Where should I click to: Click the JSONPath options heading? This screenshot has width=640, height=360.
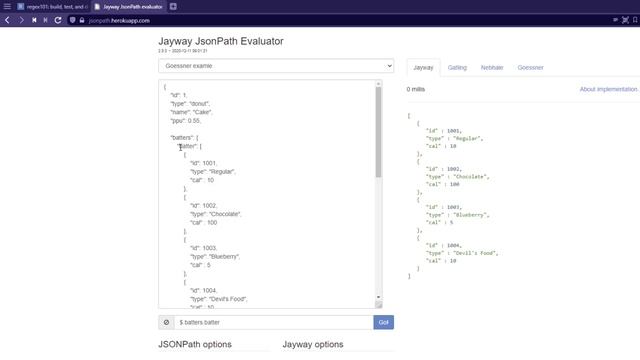(x=195, y=344)
